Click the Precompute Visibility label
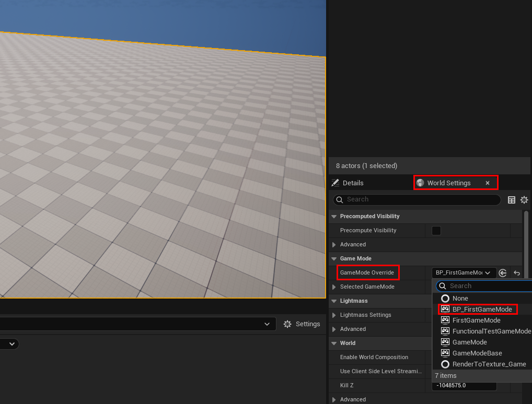The height and width of the screenshot is (404, 532). 368,231
